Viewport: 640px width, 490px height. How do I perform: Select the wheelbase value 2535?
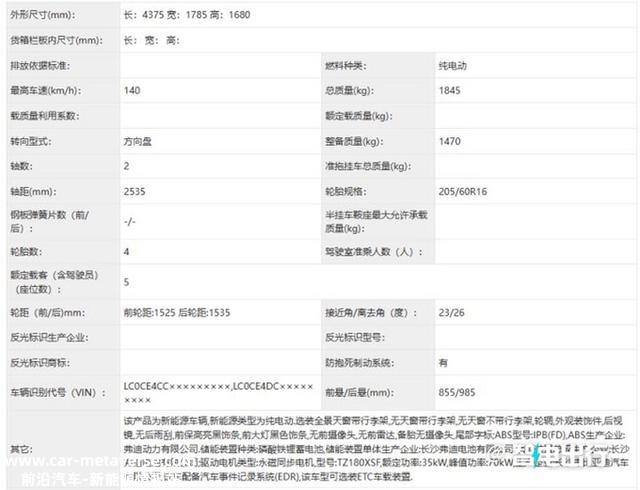(x=134, y=192)
